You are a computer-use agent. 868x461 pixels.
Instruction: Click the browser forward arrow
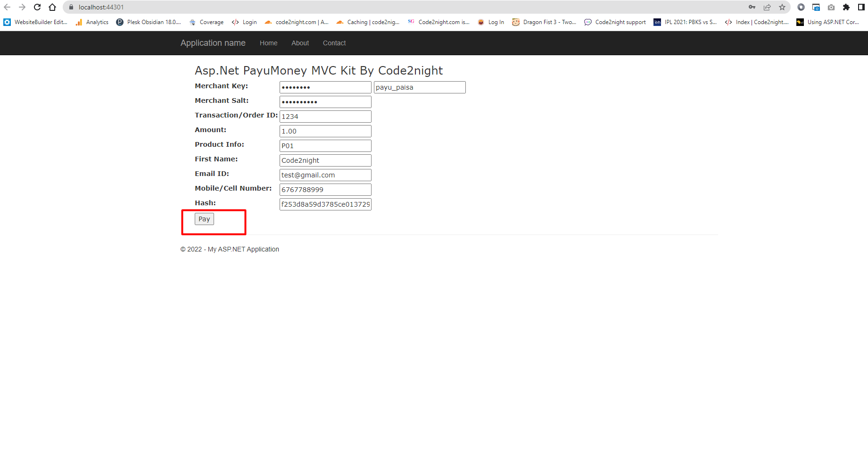point(22,7)
